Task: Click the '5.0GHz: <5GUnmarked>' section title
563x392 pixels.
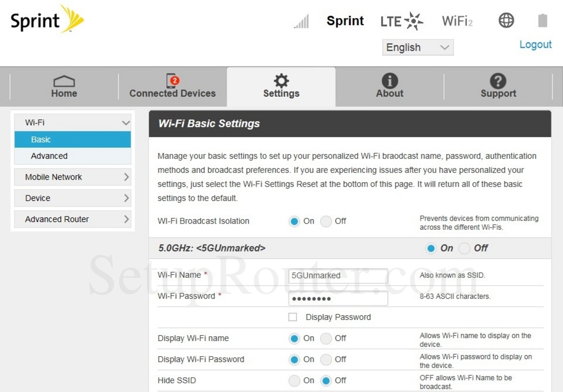Action: 211,248
